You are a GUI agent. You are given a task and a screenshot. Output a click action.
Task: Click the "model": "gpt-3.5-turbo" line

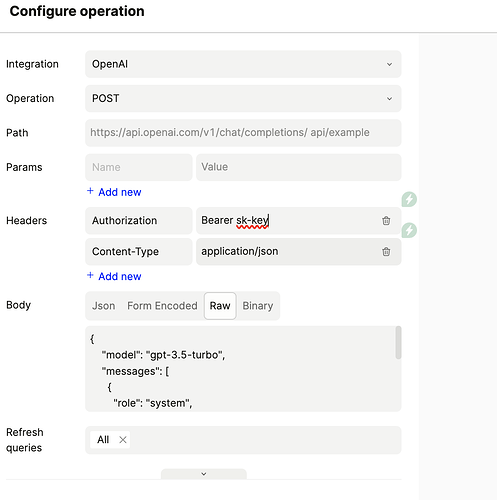[163, 355]
